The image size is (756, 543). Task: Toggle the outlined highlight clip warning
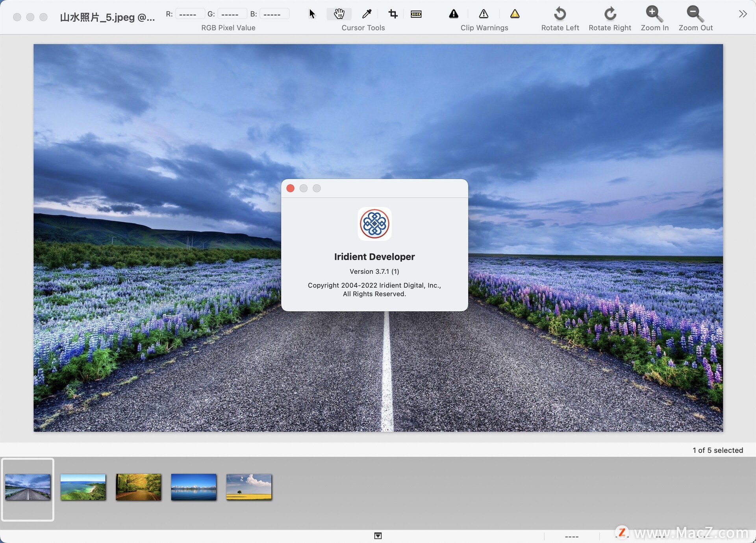pos(484,14)
